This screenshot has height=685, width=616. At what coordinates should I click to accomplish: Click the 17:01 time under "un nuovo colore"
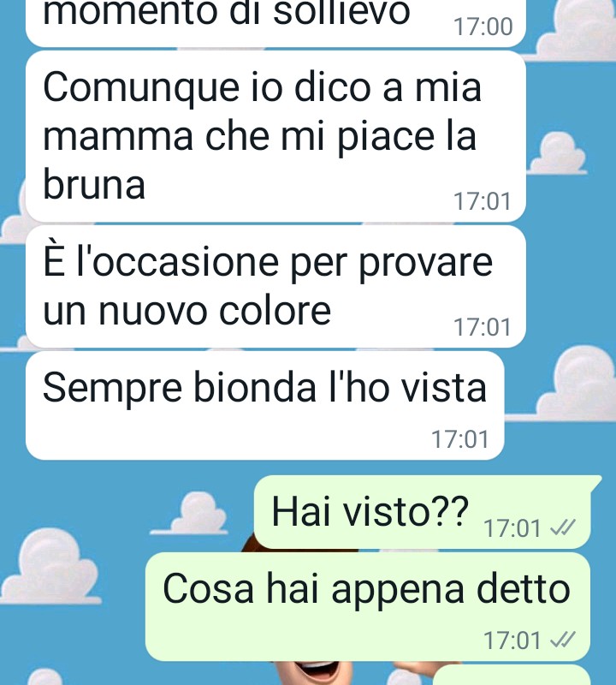[482, 327]
